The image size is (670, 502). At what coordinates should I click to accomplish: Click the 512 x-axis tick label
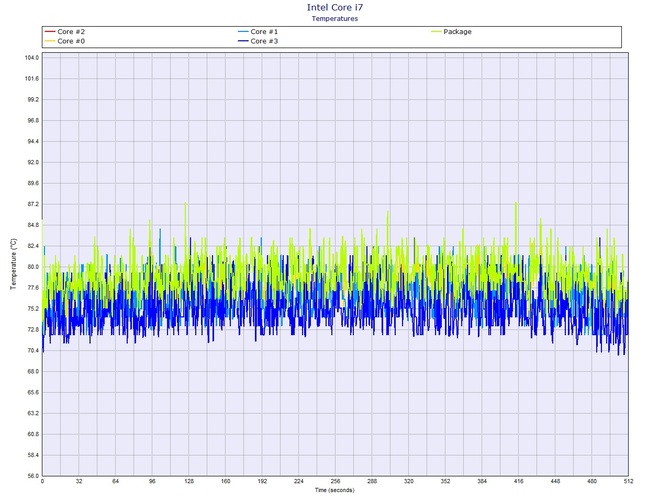[x=629, y=481]
